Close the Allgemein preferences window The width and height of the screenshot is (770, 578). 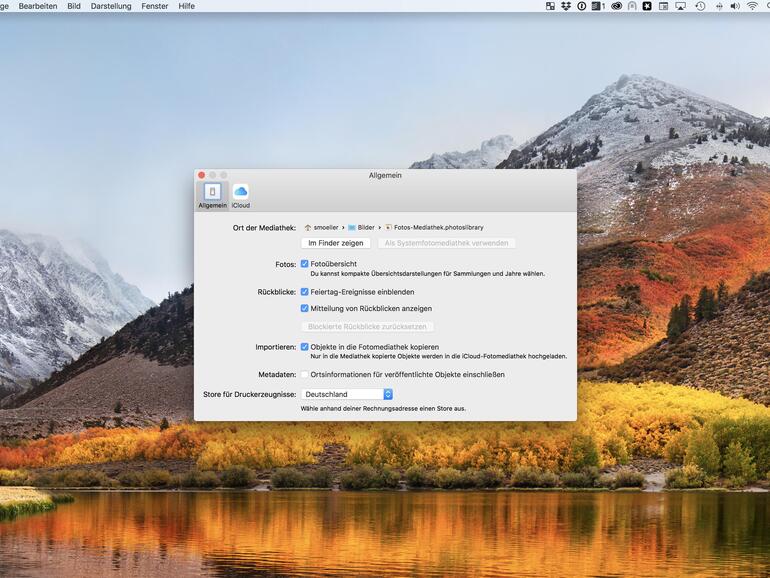[201, 175]
